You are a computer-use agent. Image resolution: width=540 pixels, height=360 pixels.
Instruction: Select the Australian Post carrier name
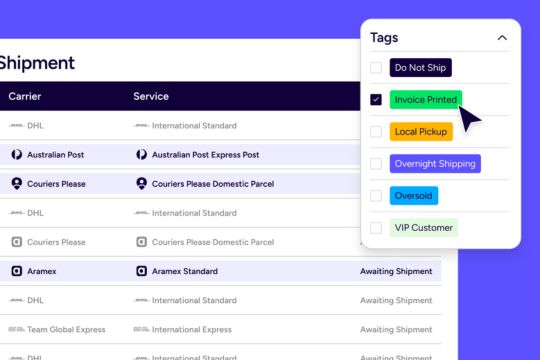(55, 155)
